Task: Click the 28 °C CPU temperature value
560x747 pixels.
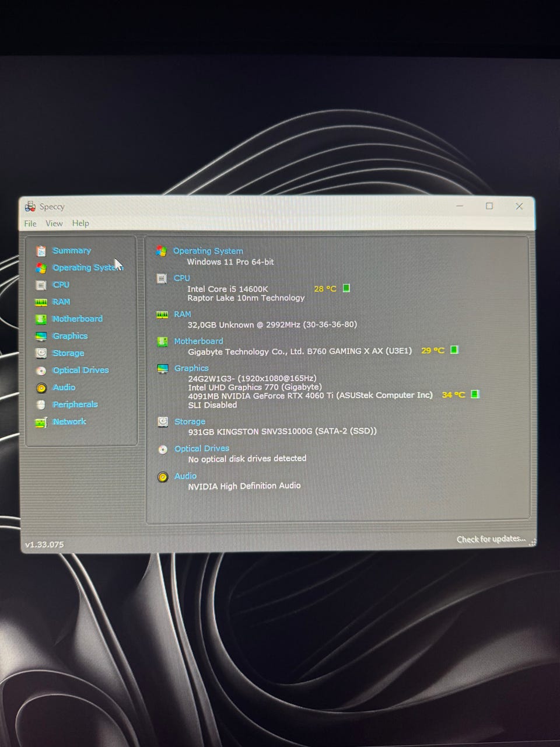Action: 325,289
